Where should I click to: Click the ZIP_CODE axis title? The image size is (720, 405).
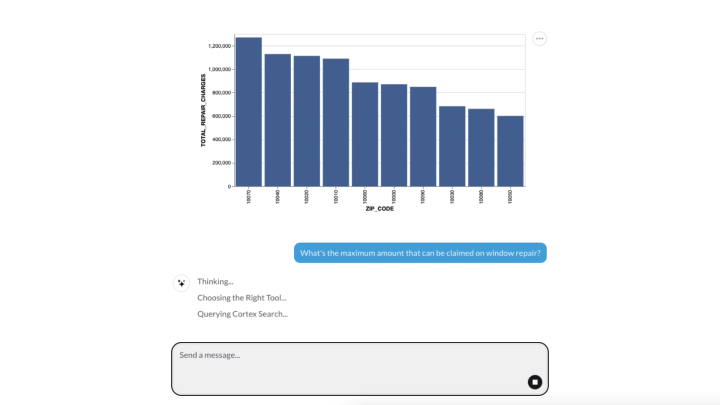tap(380, 208)
